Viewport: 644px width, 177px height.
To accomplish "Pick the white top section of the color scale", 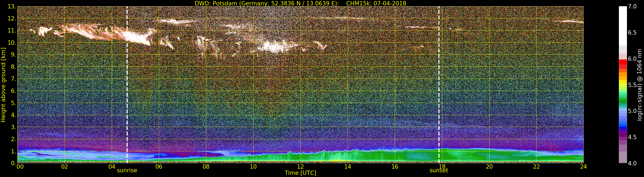I will point(623,26).
